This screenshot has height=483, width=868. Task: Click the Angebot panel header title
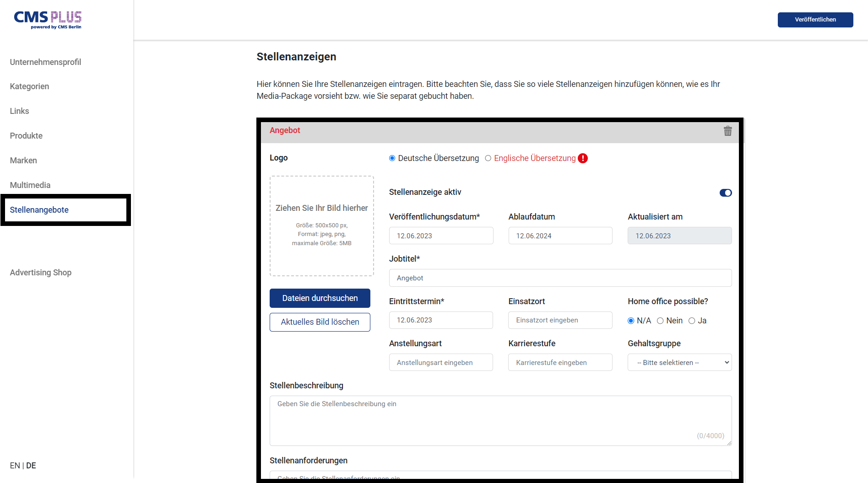click(x=285, y=130)
